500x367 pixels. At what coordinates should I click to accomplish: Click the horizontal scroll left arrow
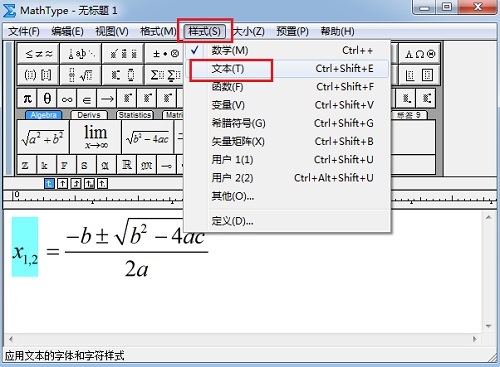(x=11, y=339)
